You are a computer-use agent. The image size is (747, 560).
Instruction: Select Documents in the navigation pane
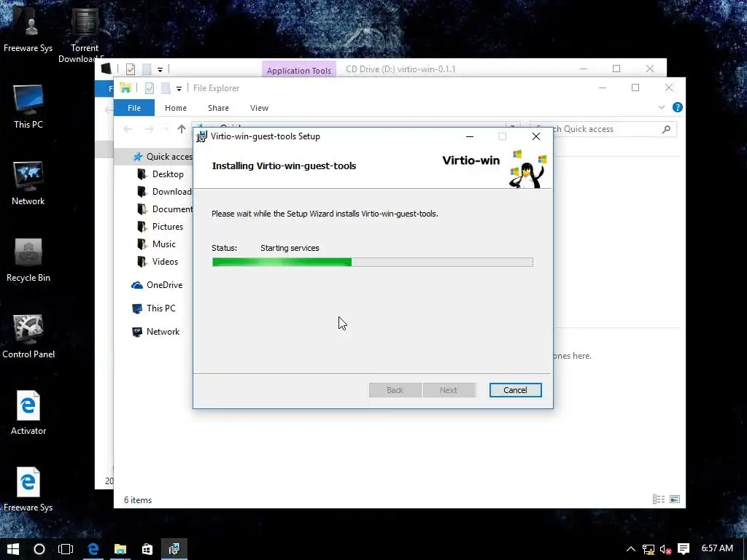(164, 209)
